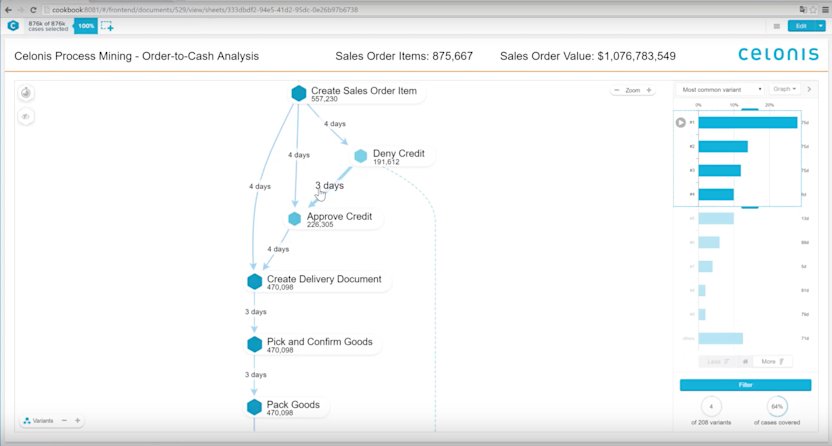Click the Variants icon at bottom left
The width and height of the screenshot is (832, 446).
pos(27,421)
